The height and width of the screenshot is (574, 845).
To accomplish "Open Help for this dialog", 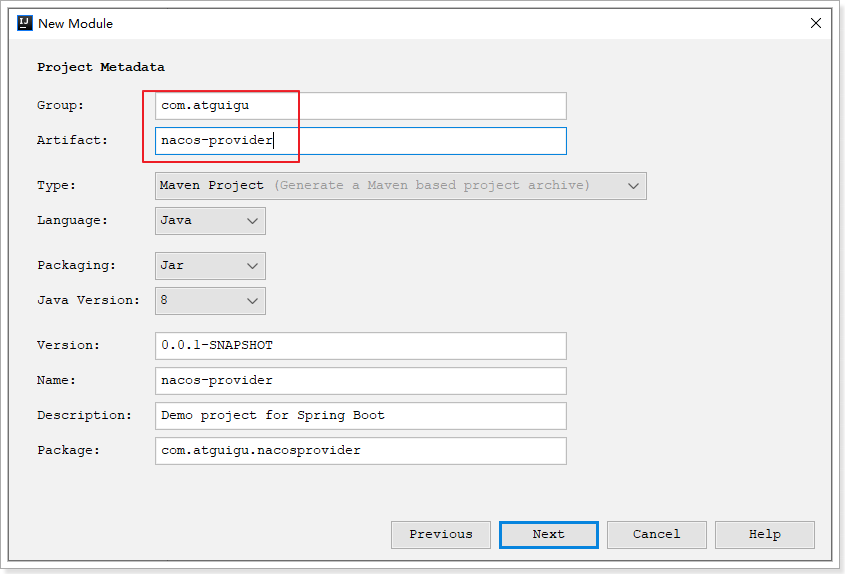I will [764, 535].
